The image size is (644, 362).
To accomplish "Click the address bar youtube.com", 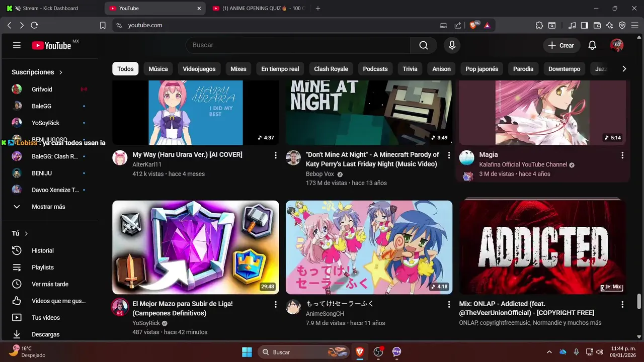I will pos(145,25).
